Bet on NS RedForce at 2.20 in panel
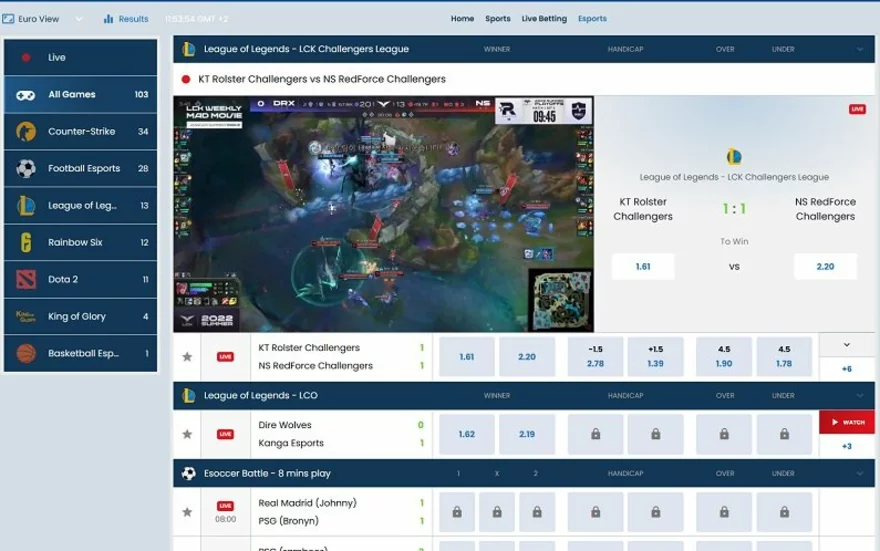This screenshot has height=551, width=880. click(825, 267)
